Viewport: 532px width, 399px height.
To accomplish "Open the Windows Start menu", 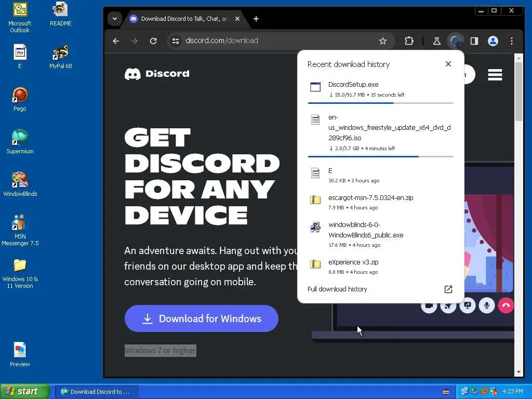I will click(x=25, y=392).
